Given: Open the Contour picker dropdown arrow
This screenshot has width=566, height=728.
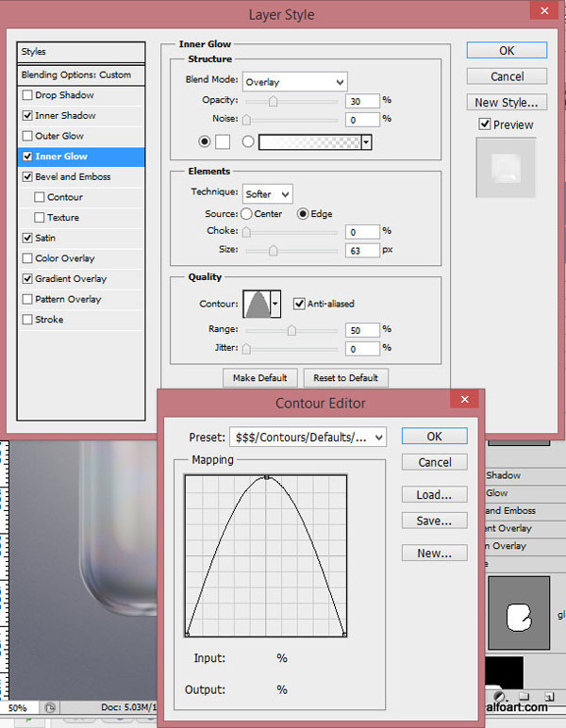Looking at the screenshot, I should point(275,304).
